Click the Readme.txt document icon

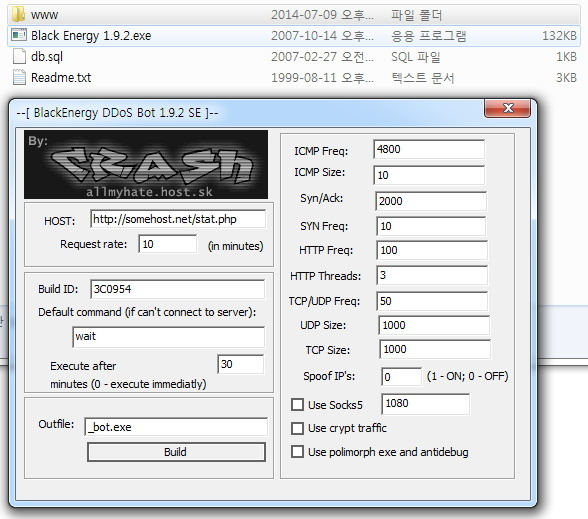click(19, 78)
